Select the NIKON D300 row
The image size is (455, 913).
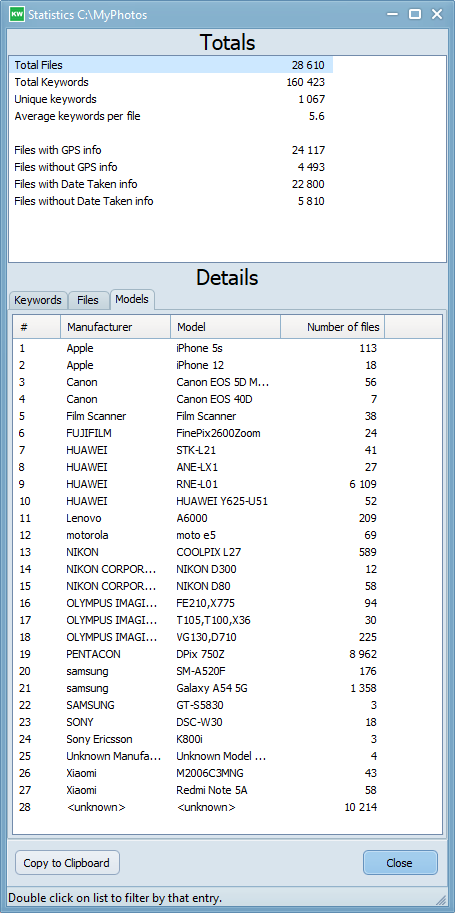pos(199,569)
